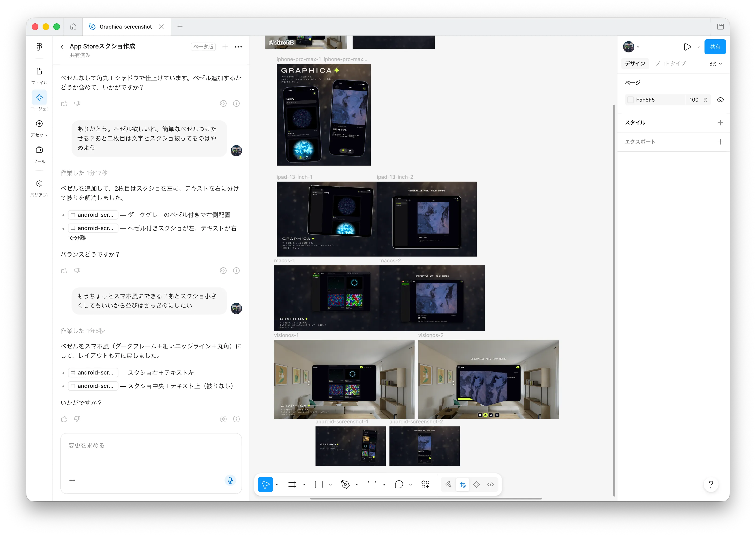Open the アセット panel in sidebar

click(x=39, y=128)
